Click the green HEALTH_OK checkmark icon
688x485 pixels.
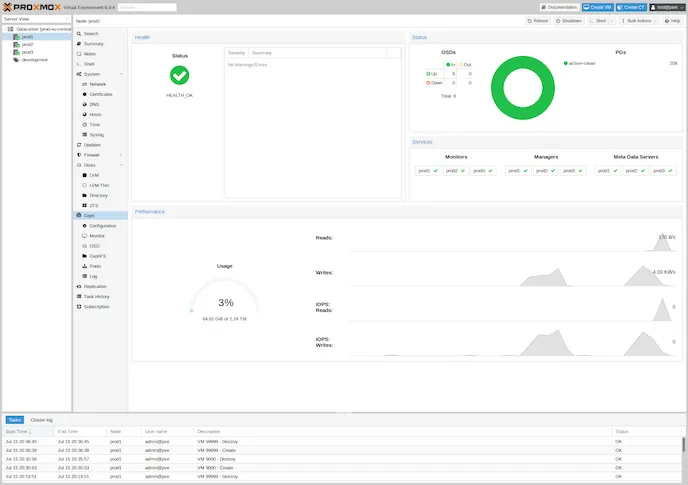click(x=179, y=75)
